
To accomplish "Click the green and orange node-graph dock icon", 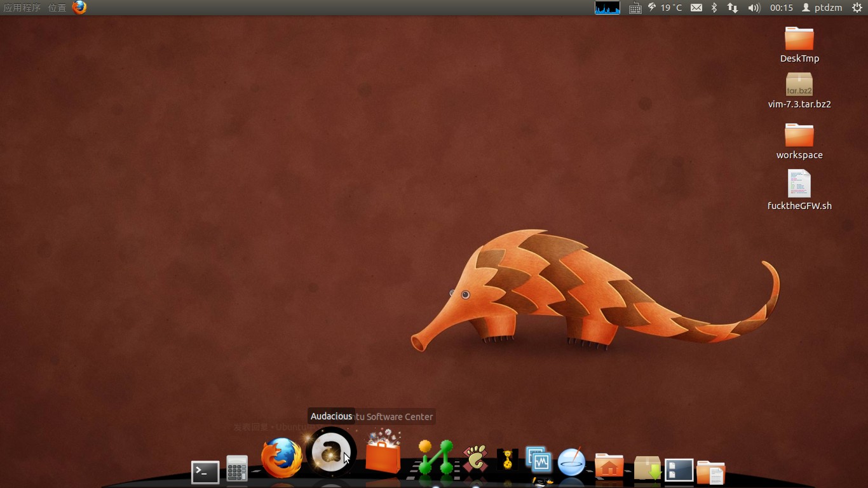I will [436, 457].
